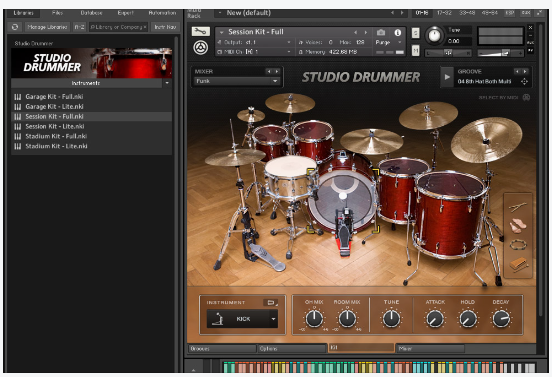
Task: Mute the Session Kit instrument
Action: 415,51
